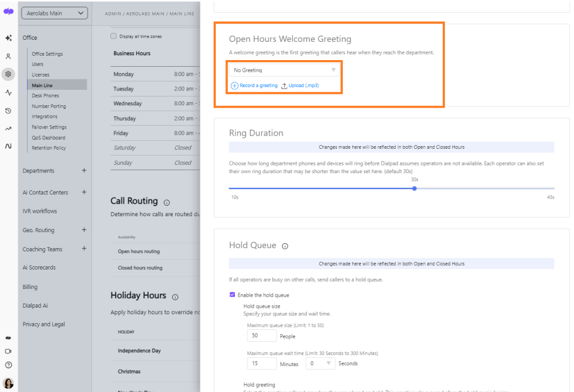Disable the Enable the hold queue checkbox
Screen dimensions: 574x392
pyautogui.click(x=232, y=295)
